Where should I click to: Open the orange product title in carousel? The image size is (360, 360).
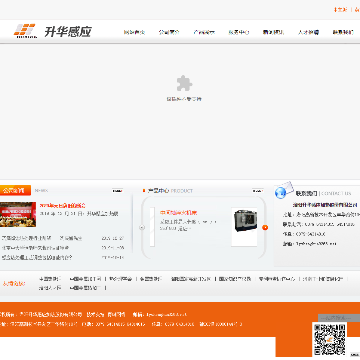[178, 212]
